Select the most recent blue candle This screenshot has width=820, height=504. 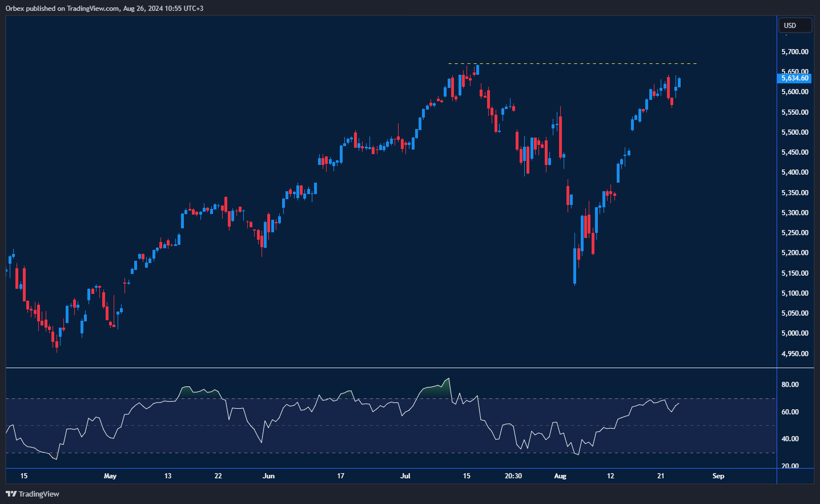pos(679,83)
